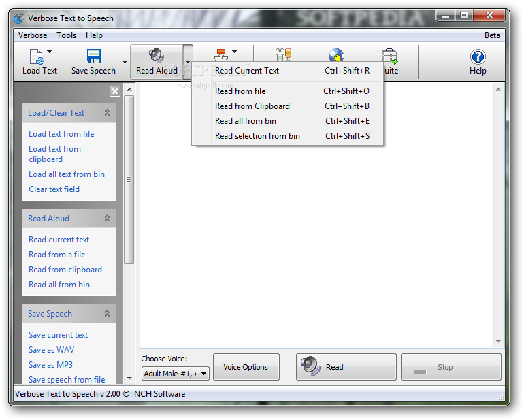Click Save as MP3 link

click(x=50, y=365)
